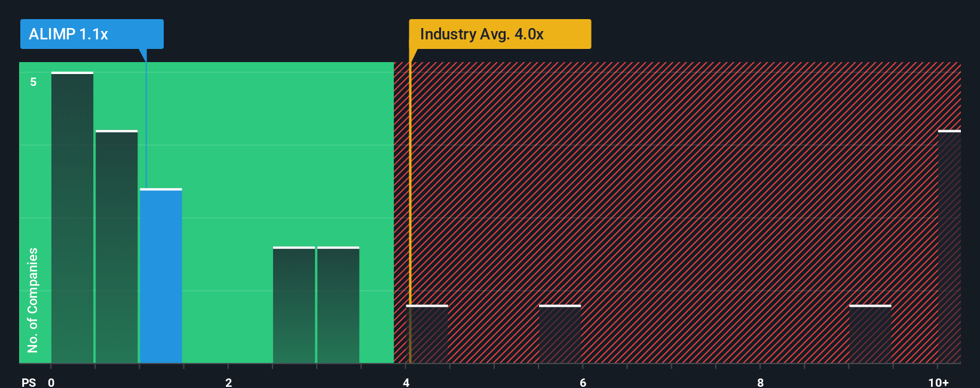The width and height of the screenshot is (980, 388).
Task: Click the histogram bar starting at PS 3
Action: (x=338, y=304)
